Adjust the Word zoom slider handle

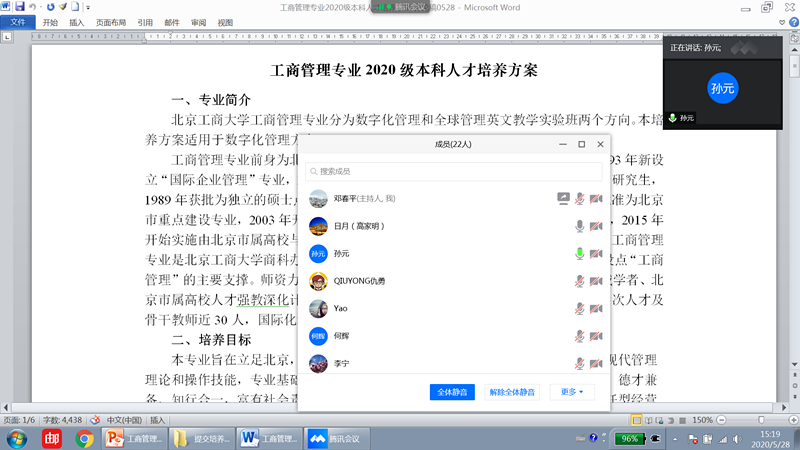click(x=759, y=420)
